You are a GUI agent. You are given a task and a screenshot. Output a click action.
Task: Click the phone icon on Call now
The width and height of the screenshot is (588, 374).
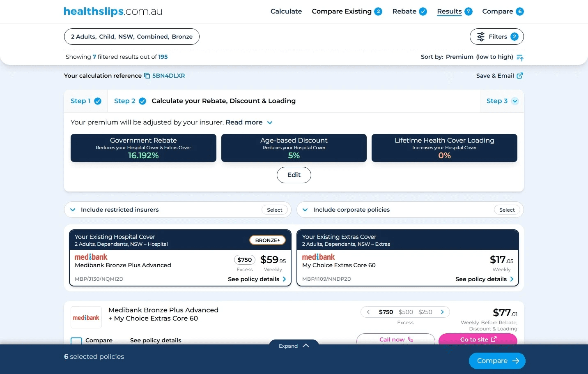[411, 339]
